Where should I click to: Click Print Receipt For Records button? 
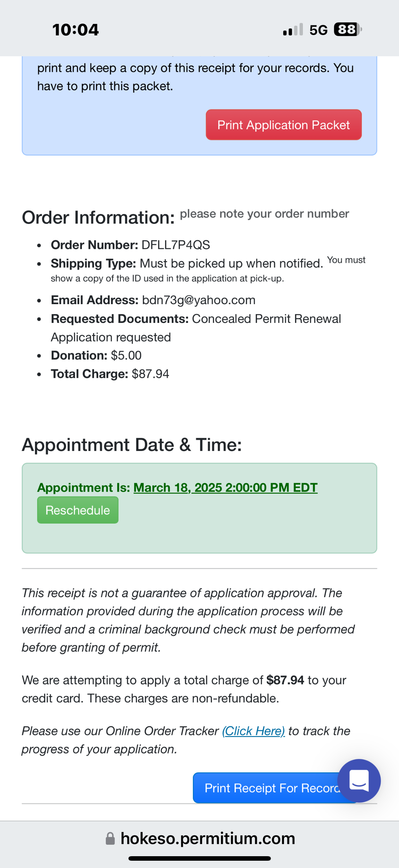point(267,788)
